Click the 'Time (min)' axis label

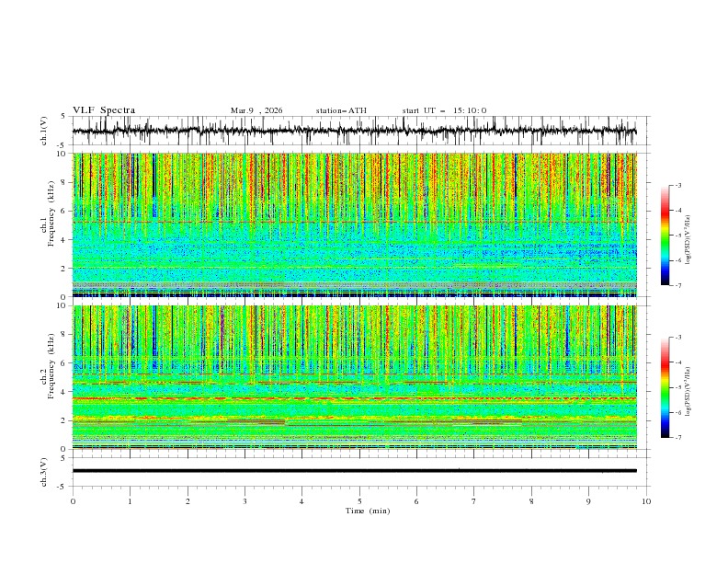[368, 511]
